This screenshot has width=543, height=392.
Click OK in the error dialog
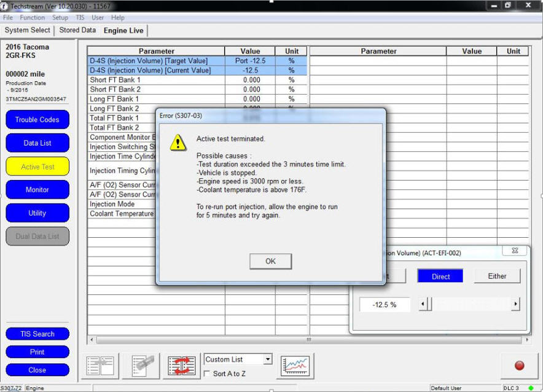pos(270,261)
